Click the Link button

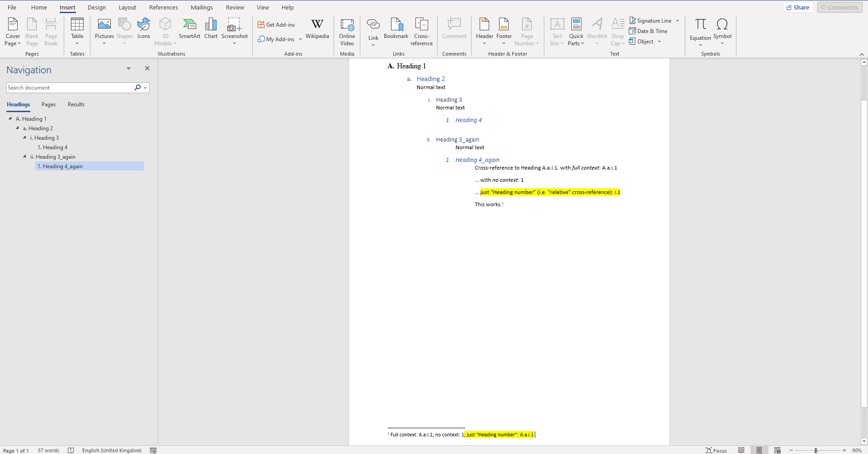(373, 32)
